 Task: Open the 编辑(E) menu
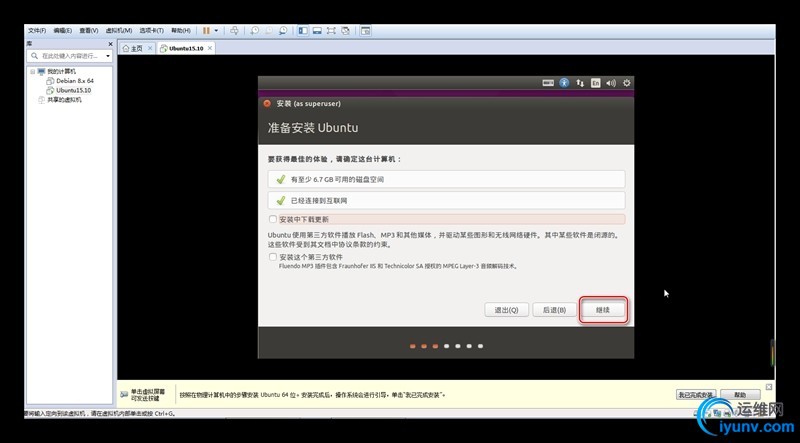point(63,31)
